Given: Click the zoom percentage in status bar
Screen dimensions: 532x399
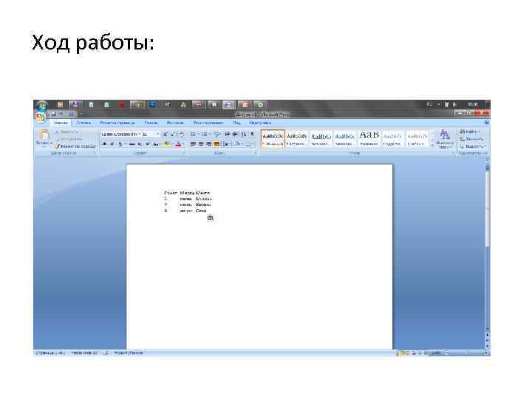Looking at the screenshot, I should click(x=436, y=353).
